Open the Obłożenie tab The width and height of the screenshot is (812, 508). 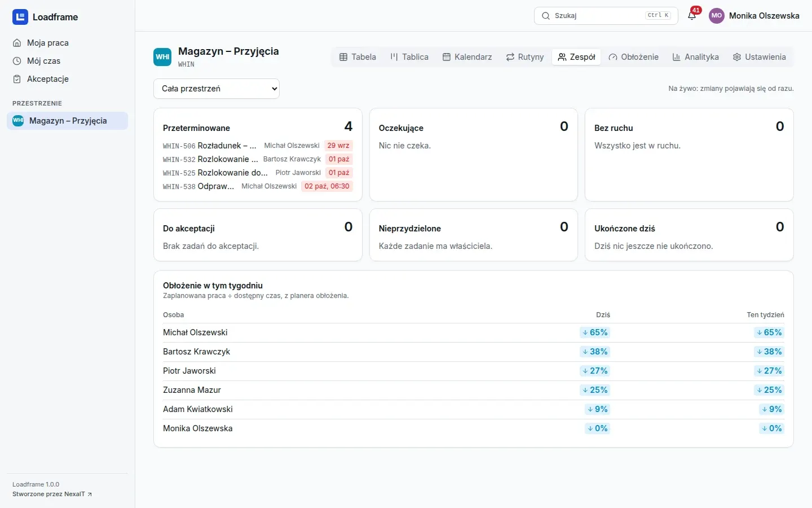tap(634, 57)
